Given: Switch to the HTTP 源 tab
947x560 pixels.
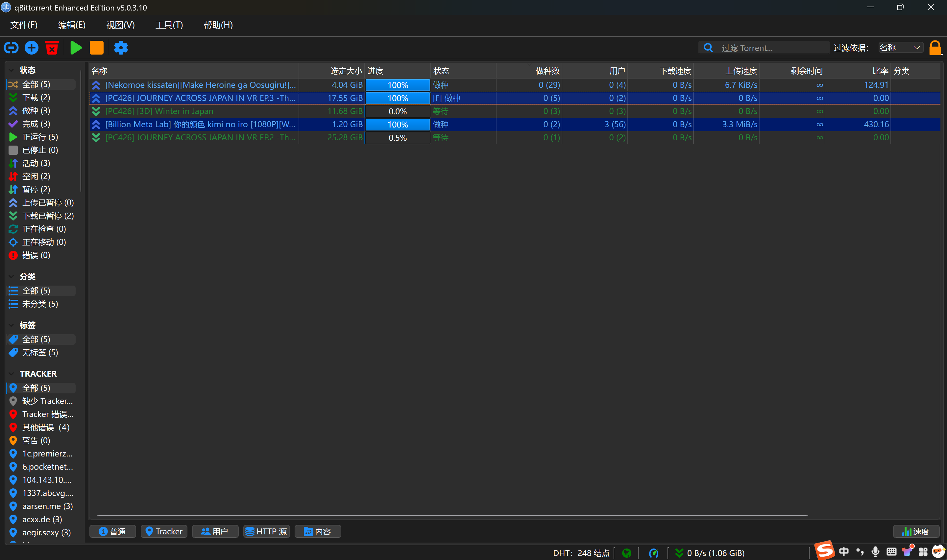Looking at the screenshot, I should pos(266,532).
